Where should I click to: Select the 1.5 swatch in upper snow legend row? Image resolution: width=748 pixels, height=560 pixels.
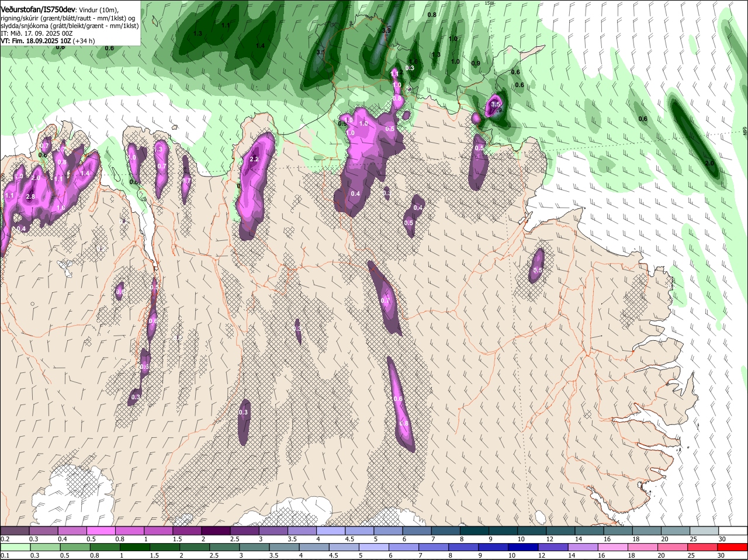(186, 530)
